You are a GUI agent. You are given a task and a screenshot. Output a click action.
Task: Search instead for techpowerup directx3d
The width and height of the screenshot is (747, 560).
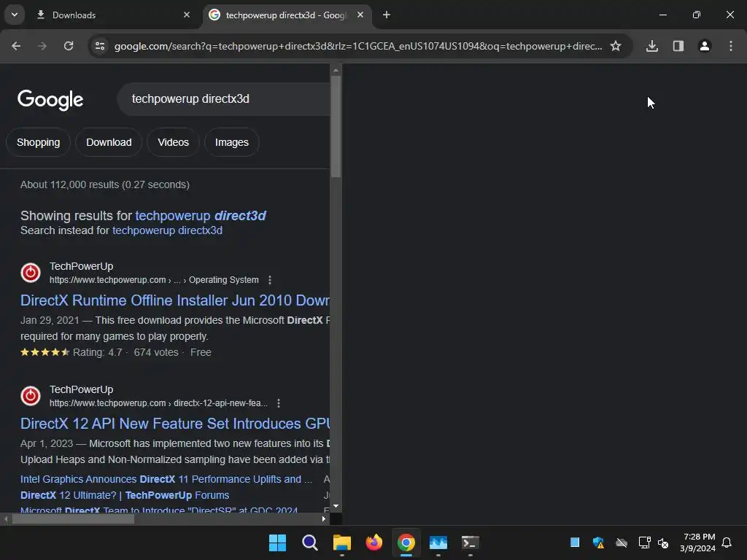tap(167, 230)
